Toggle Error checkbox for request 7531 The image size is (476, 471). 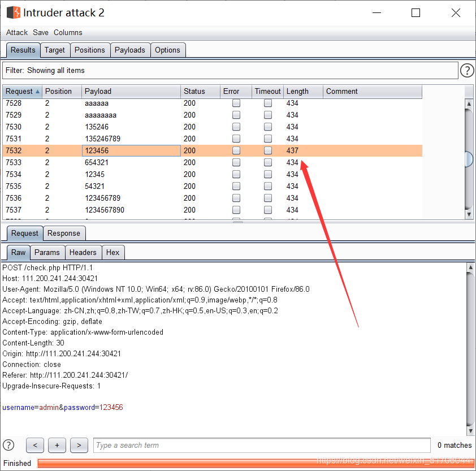point(236,139)
